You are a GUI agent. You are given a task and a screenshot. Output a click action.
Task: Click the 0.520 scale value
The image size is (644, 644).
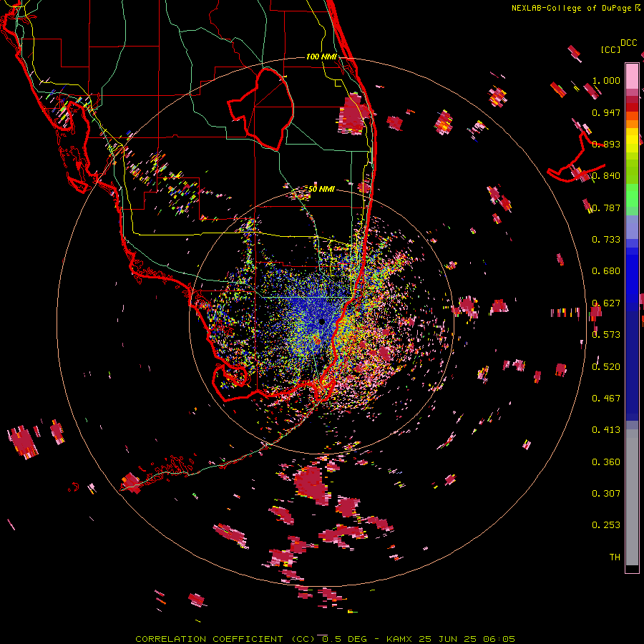(606, 367)
